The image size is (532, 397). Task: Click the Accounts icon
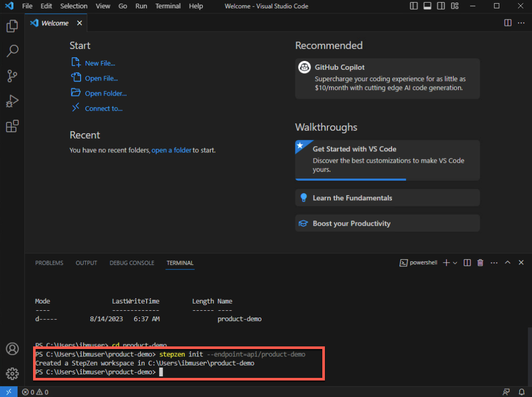(x=12, y=349)
